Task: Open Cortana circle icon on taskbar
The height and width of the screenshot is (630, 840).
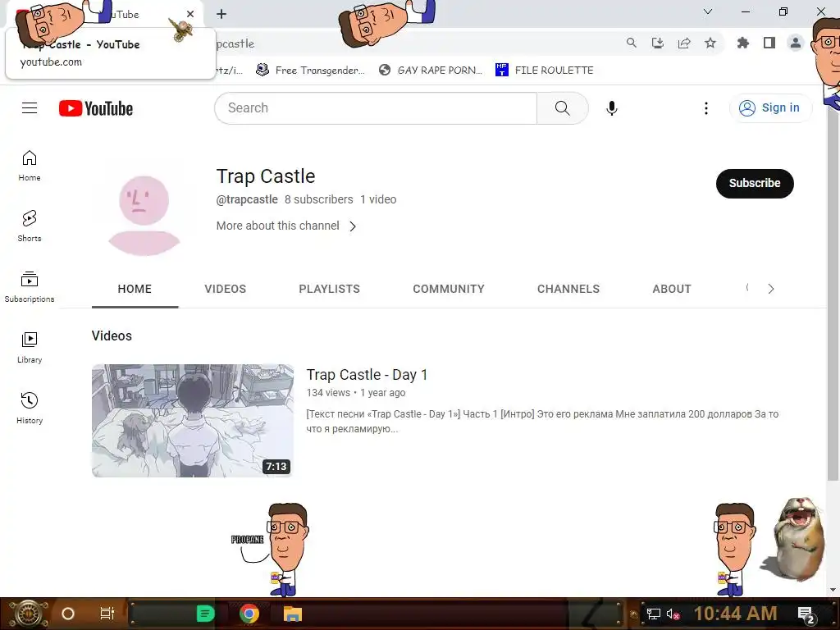Action: point(68,614)
